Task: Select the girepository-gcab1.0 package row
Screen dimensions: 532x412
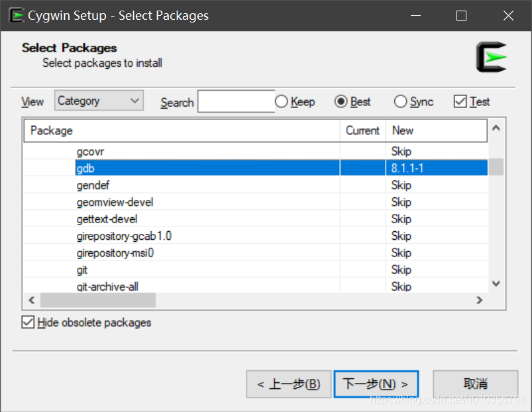Action: [256, 236]
